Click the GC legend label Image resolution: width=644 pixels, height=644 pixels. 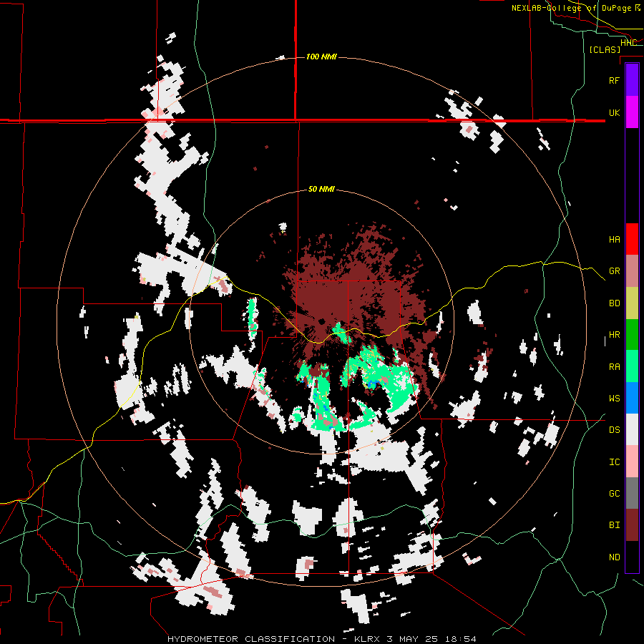coord(614,494)
